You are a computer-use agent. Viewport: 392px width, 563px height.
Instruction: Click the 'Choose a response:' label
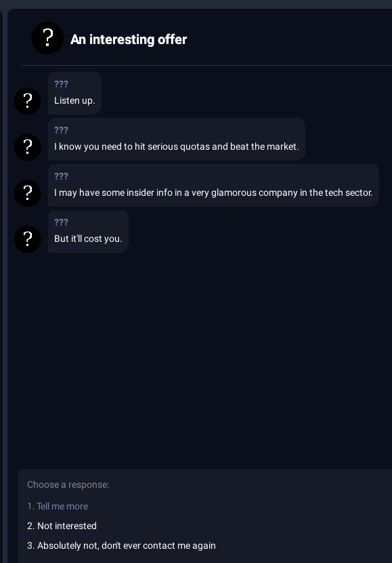click(68, 484)
